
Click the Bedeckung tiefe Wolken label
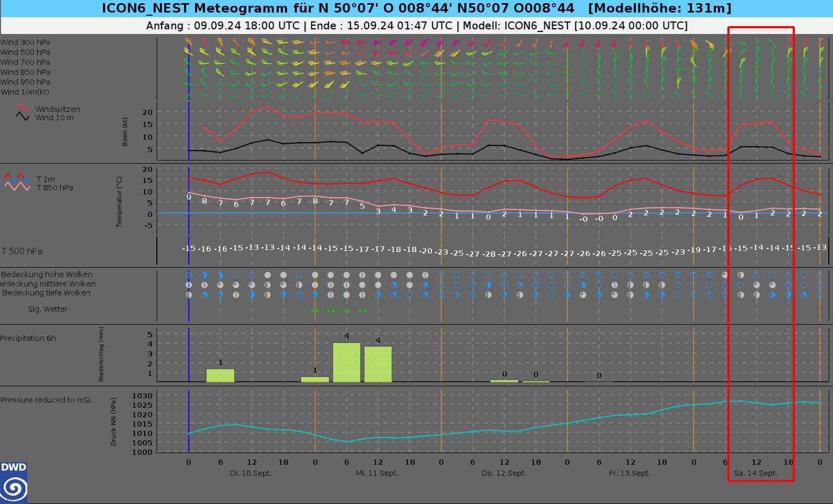click(x=46, y=293)
